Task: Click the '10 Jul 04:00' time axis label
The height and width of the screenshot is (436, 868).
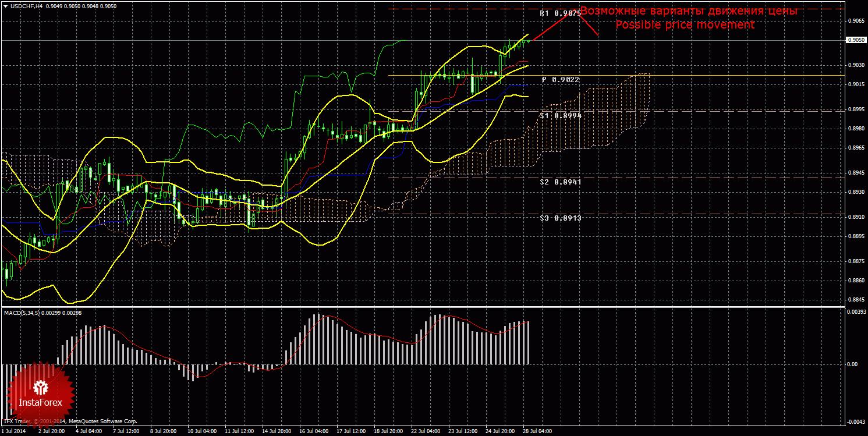Action: click(x=201, y=432)
